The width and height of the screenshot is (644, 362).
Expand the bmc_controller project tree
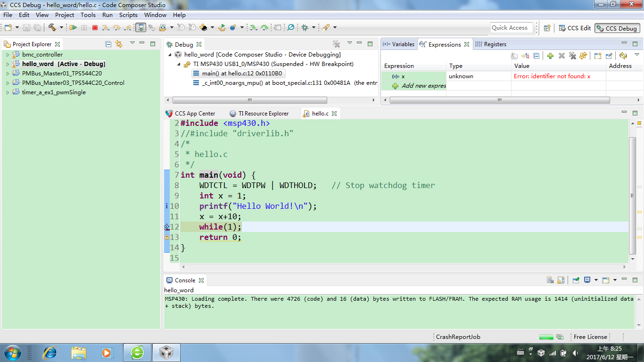click(8, 55)
